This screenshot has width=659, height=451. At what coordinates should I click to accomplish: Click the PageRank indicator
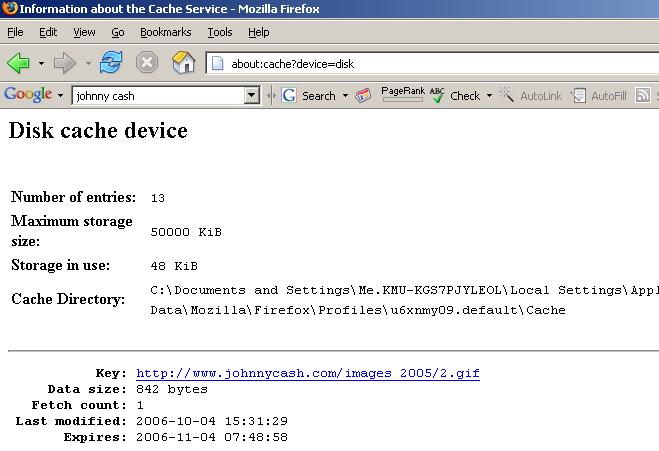coord(402,94)
